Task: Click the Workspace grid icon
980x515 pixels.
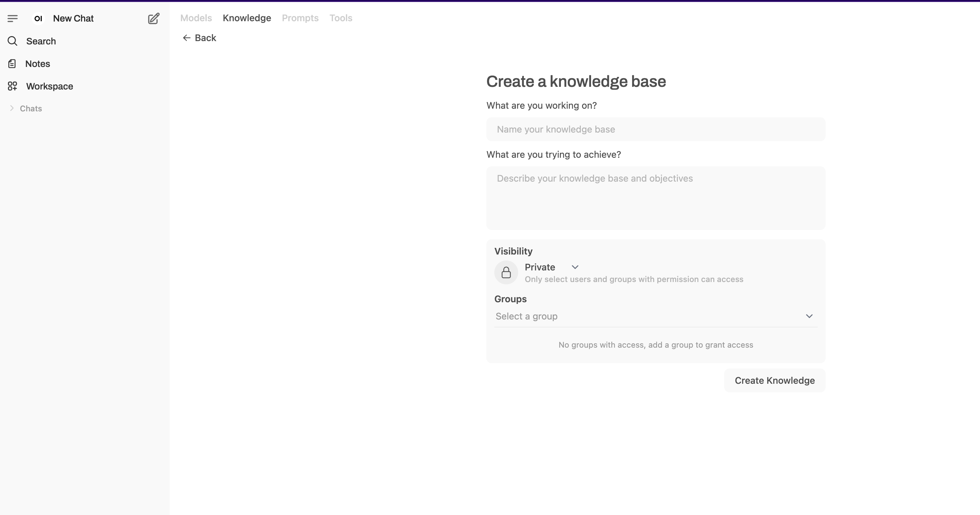Action: (x=13, y=86)
